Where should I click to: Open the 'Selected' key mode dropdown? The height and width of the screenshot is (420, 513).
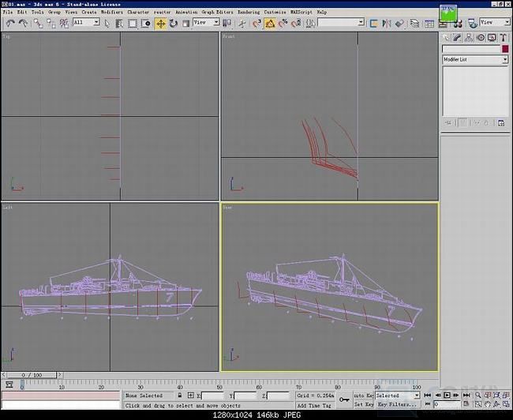pos(397,396)
